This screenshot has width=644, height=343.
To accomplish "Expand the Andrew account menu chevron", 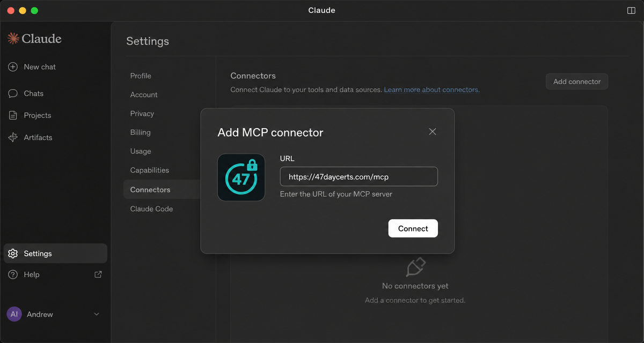I will (97, 314).
